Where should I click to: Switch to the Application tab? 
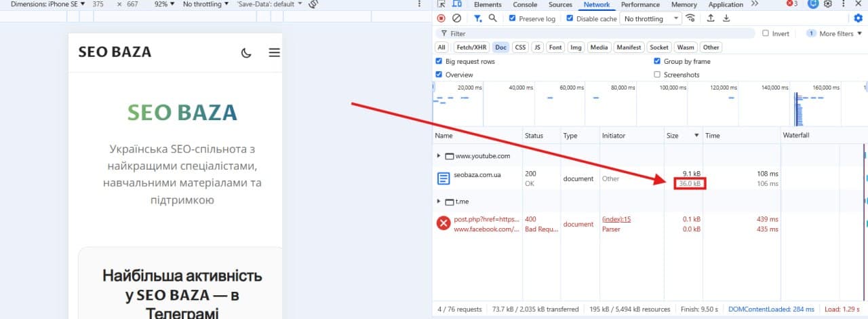(726, 4)
